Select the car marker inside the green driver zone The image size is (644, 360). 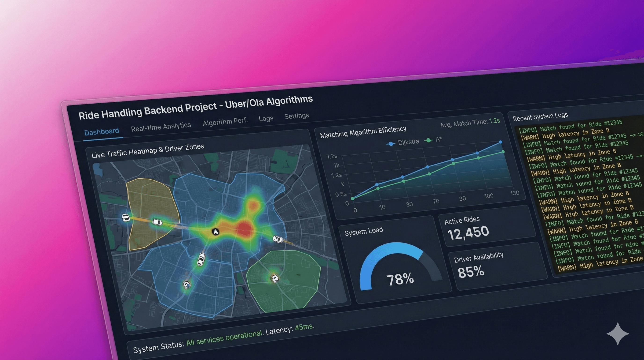(276, 279)
